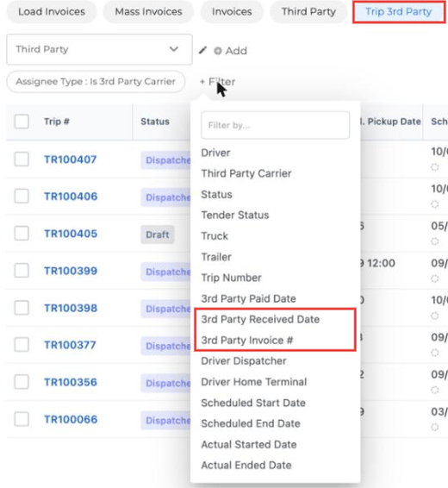Viewport: 448px width, 488px height.
Task: Click the Status column header
Action: [x=155, y=122]
